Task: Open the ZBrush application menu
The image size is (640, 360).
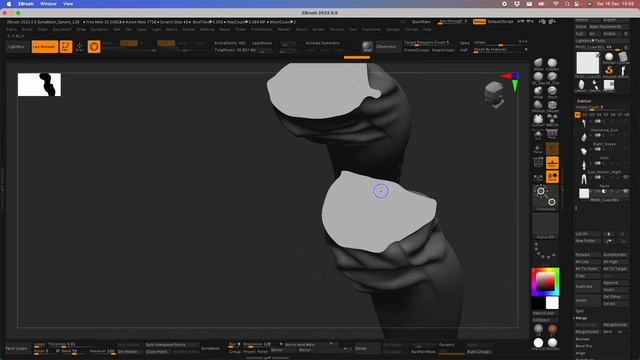Action: 26,4
